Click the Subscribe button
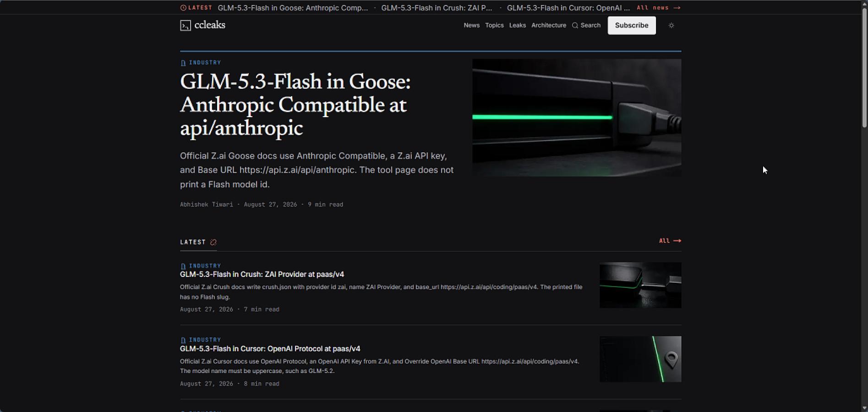Viewport: 868px width, 412px height. pos(632,26)
